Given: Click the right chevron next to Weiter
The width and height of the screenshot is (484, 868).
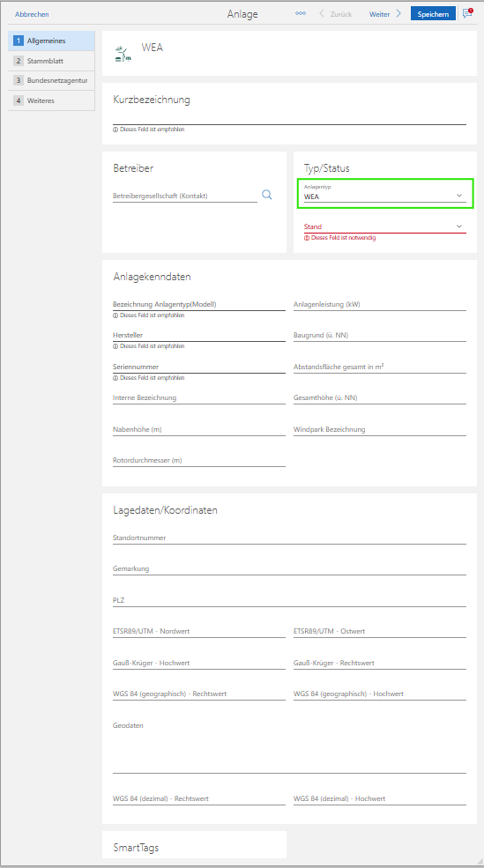Looking at the screenshot, I should pyautogui.click(x=398, y=14).
